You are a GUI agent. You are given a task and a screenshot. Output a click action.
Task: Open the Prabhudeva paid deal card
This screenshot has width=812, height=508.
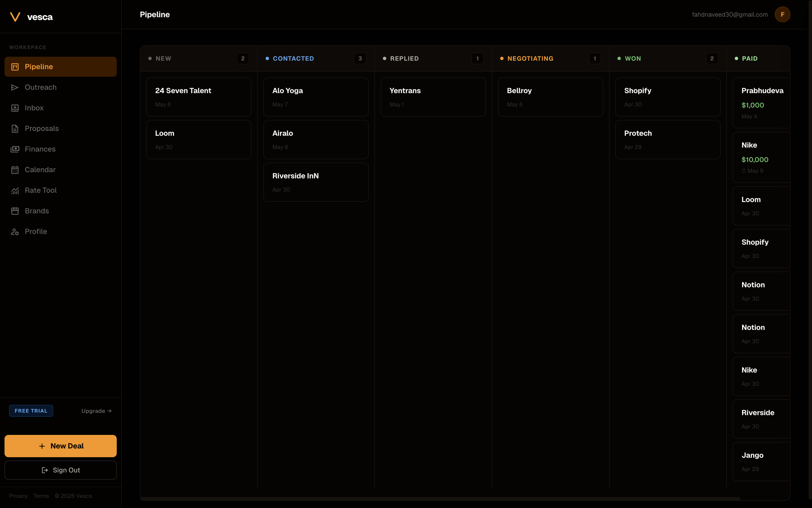761,103
